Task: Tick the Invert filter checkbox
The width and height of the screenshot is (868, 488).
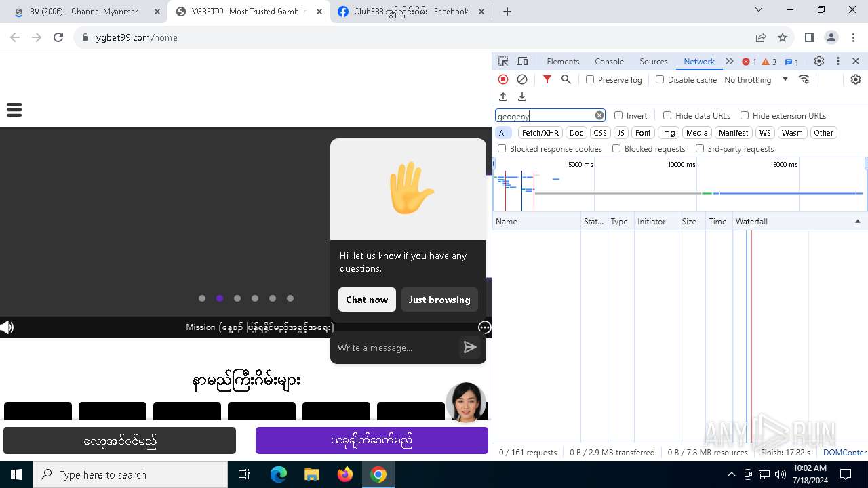Action: (x=618, y=115)
